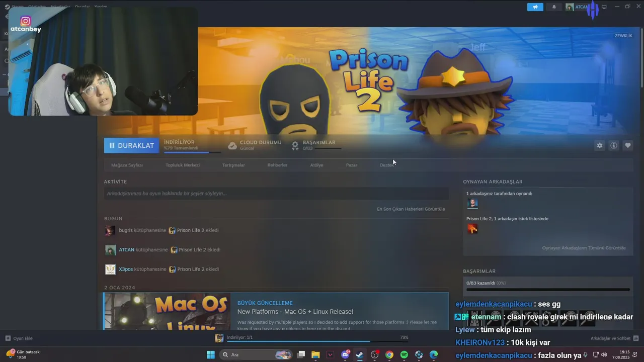Viewport: 644px width, 362px height.
Task: Open the Topluluk Merkezi tab
Action: pyautogui.click(x=183, y=165)
